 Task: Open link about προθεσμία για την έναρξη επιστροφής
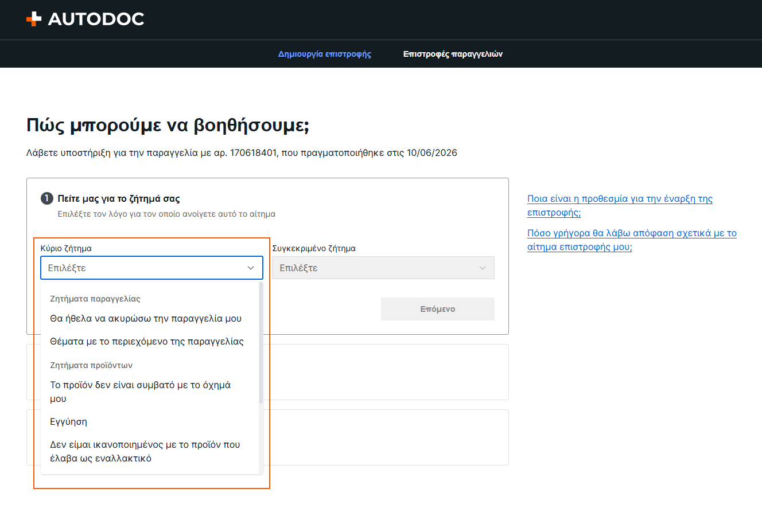620,206
